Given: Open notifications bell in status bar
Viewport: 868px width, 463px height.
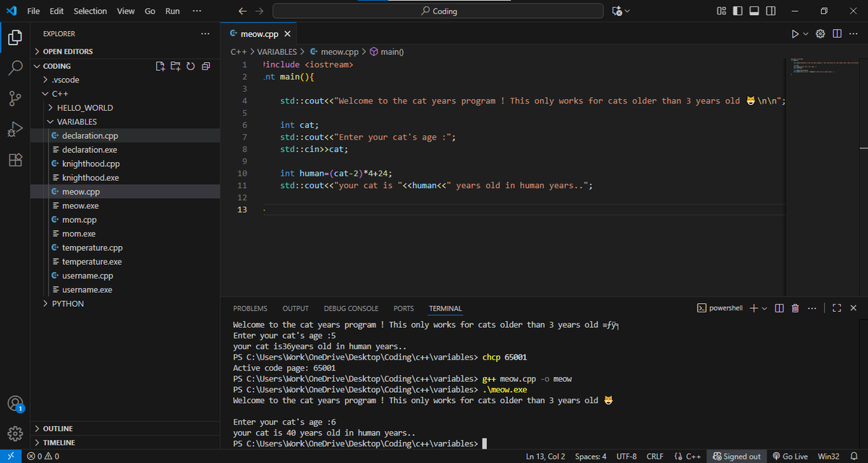Looking at the screenshot, I should coord(853,456).
